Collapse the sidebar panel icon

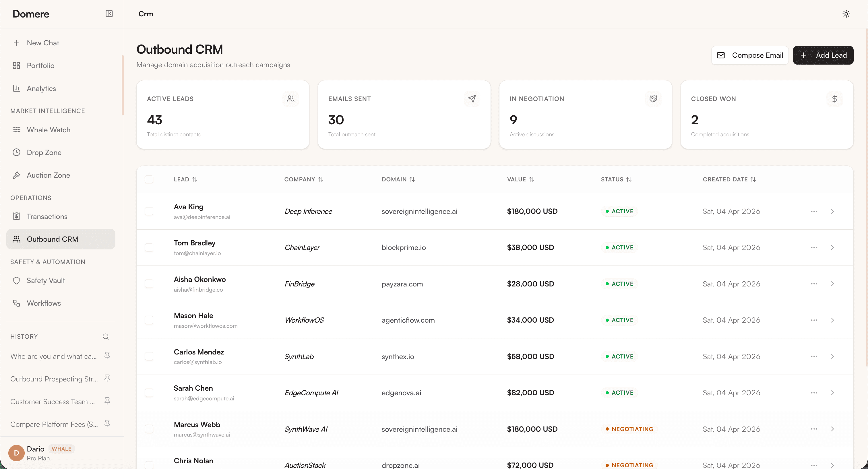pyautogui.click(x=109, y=14)
